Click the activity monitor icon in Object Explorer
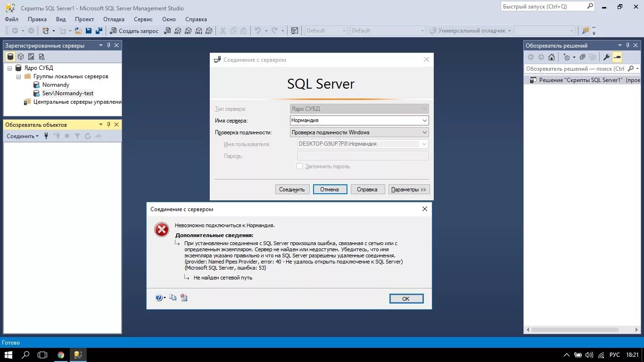Image resolution: width=644 pixels, height=362 pixels. click(x=98, y=136)
